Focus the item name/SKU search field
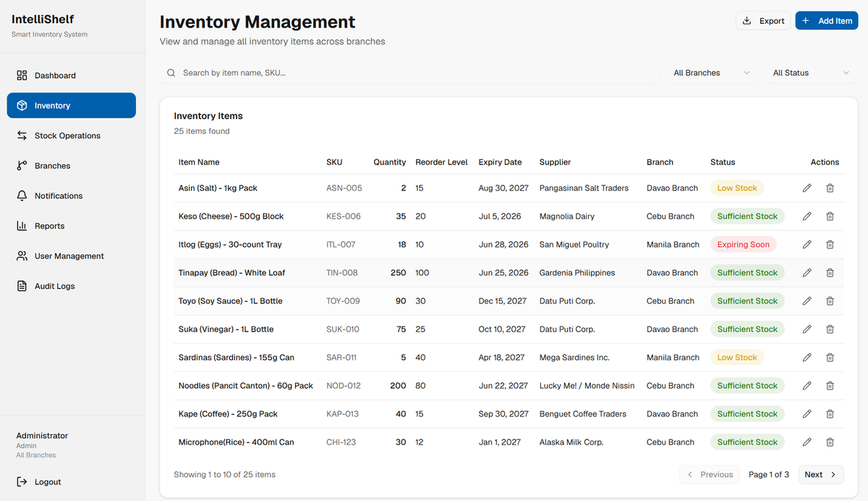868x501 pixels. click(x=410, y=73)
